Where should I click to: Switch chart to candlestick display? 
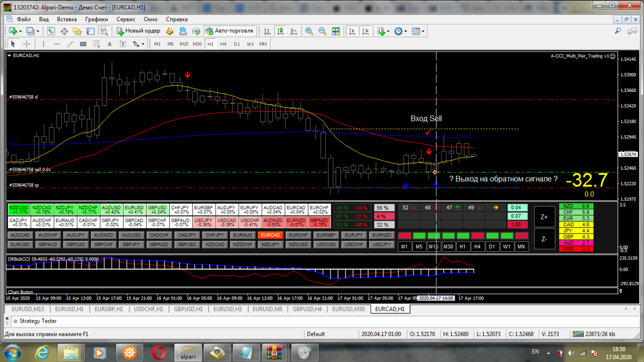tap(281, 31)
